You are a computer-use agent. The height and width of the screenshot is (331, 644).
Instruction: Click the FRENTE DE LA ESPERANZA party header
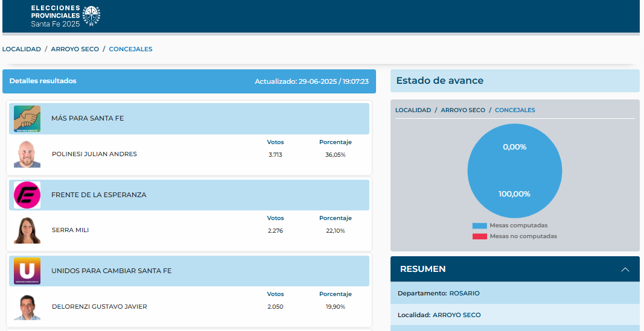coord(189,195)
